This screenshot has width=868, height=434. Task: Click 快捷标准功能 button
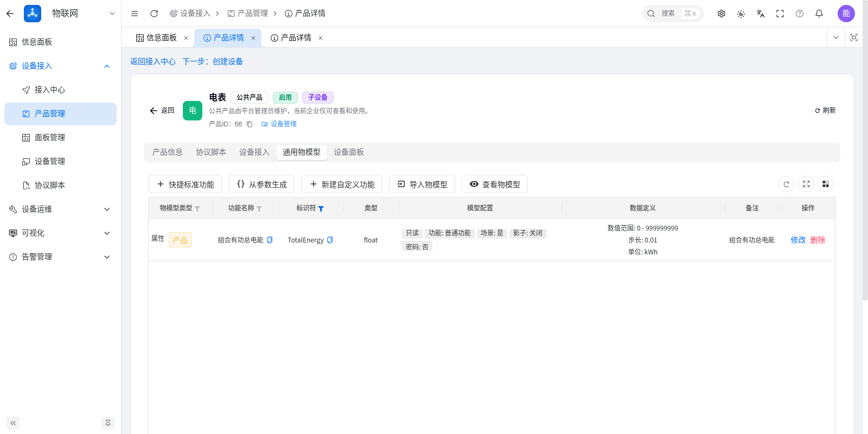185,184
